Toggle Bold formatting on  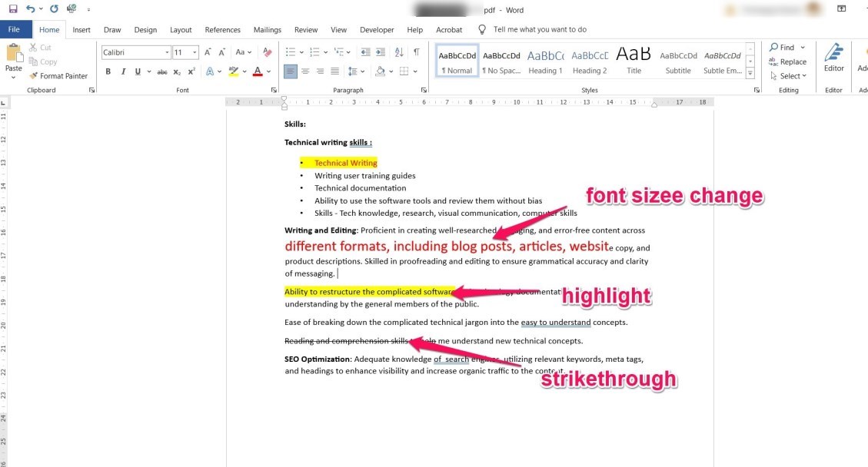(108, 71)
